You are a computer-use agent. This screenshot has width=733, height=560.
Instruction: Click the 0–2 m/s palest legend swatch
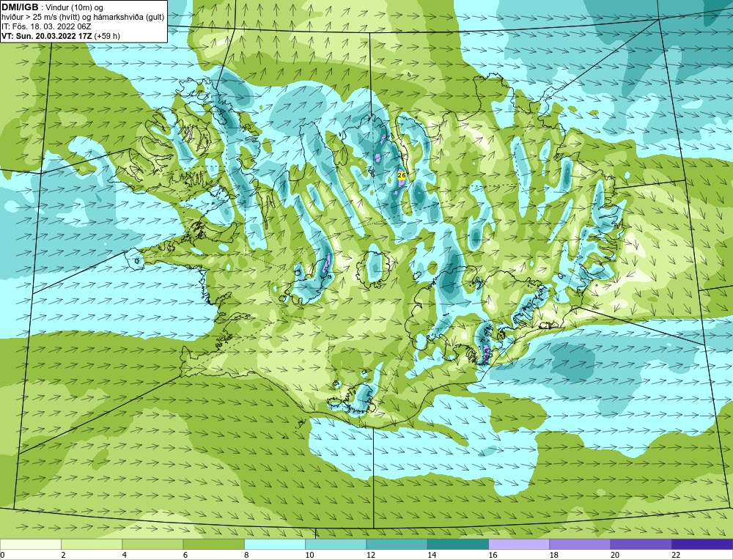30,544
